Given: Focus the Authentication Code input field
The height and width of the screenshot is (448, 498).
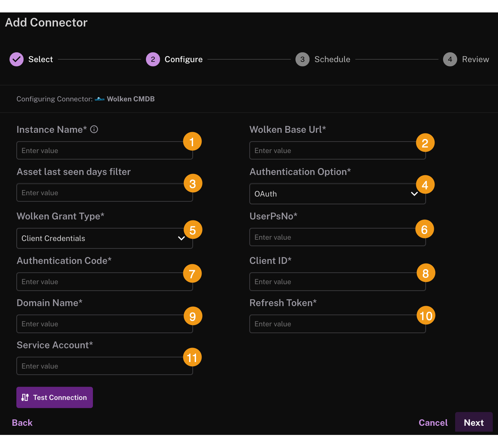Looking at the screenshot, I should click(x=105, y=282).
